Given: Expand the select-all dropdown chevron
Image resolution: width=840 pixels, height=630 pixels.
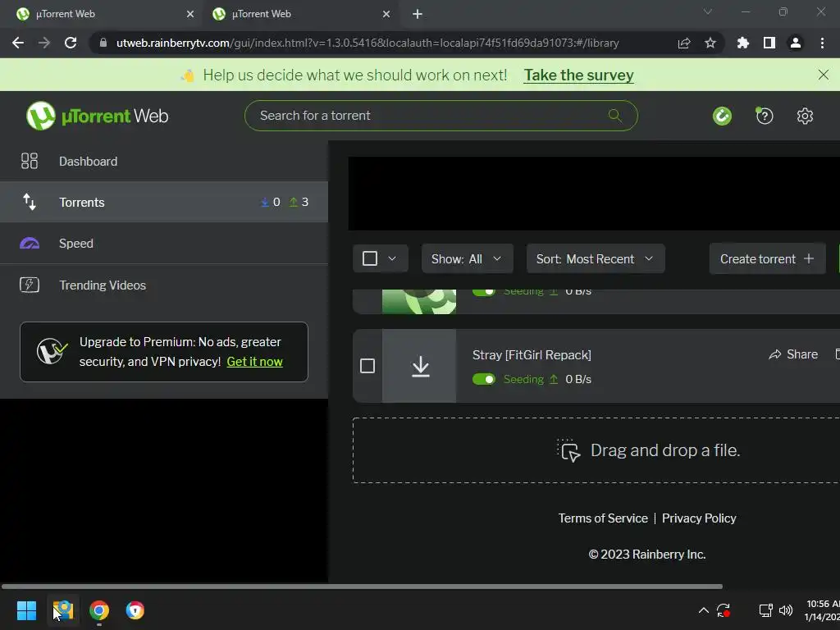Looking at the screenshot, I should point(392,258).
